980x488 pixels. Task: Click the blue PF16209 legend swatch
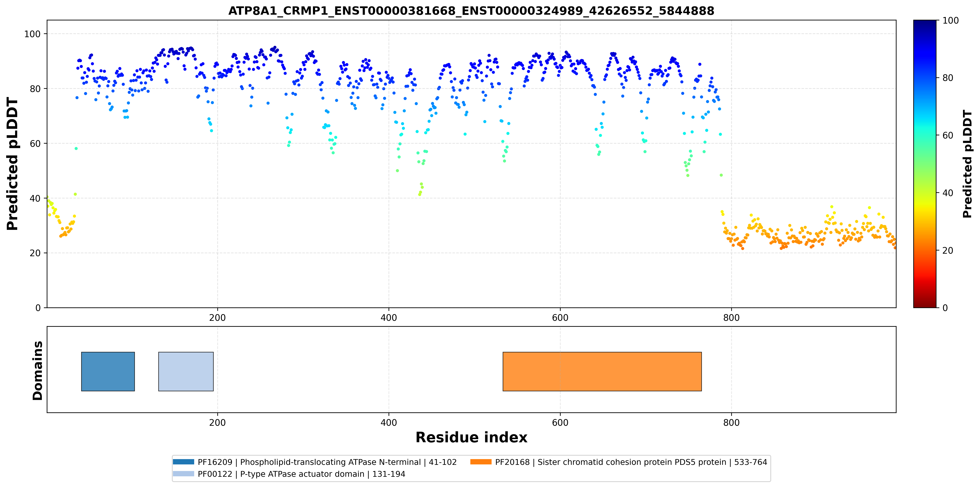183,462
